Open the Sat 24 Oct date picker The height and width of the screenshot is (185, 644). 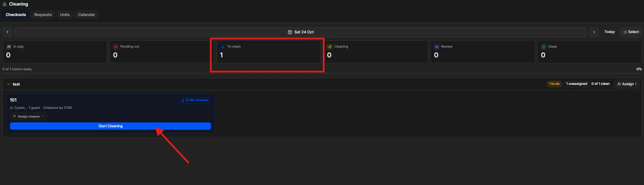pyautogui.click(x=301, y=32)
